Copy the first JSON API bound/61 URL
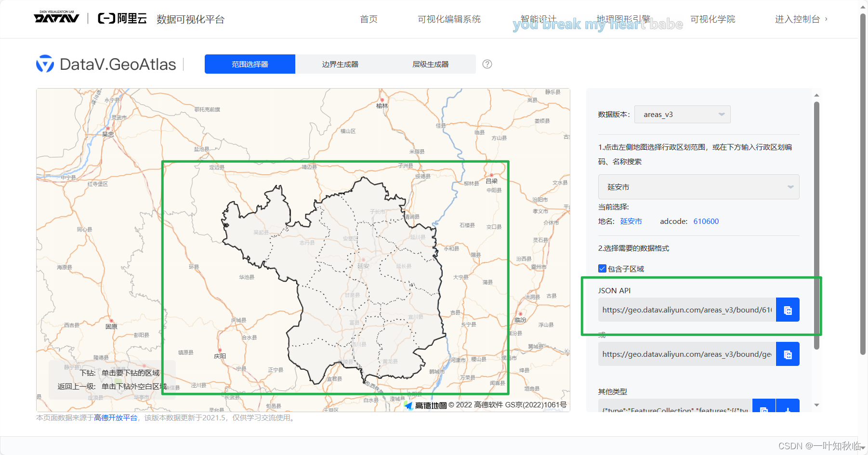868x455 pixels. click(x=788, y=310)
